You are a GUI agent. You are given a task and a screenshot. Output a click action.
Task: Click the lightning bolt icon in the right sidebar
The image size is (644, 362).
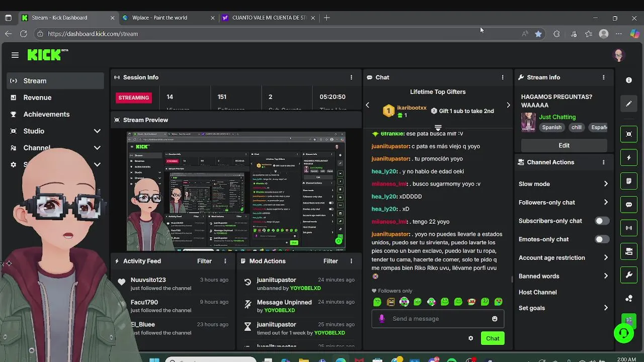click(x=629, y=157)
